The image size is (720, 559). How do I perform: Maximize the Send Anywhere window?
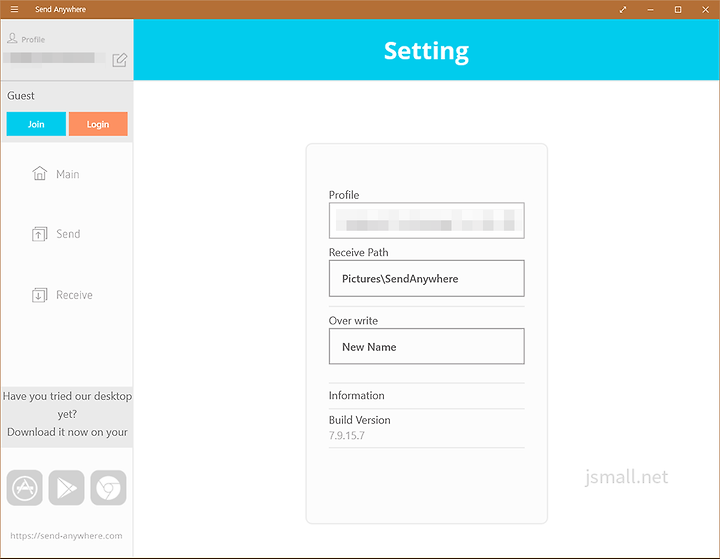[678, 9]
